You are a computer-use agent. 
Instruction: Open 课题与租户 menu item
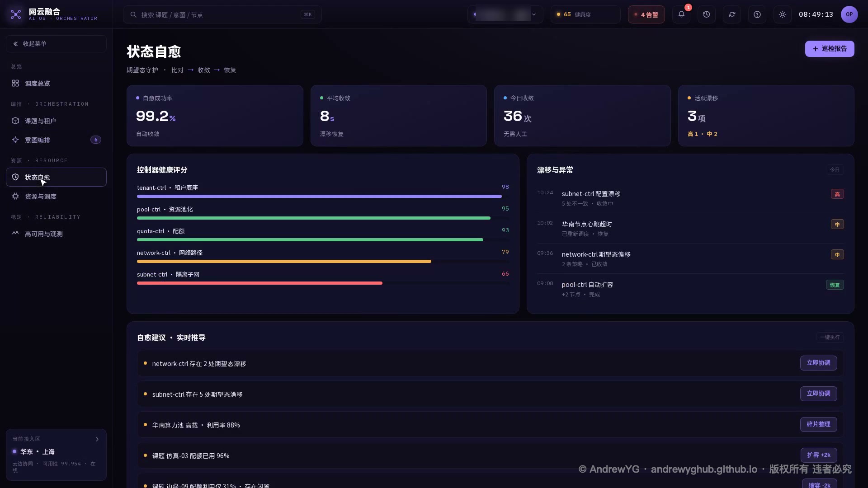pyautogui.click(x=56, y=121)
